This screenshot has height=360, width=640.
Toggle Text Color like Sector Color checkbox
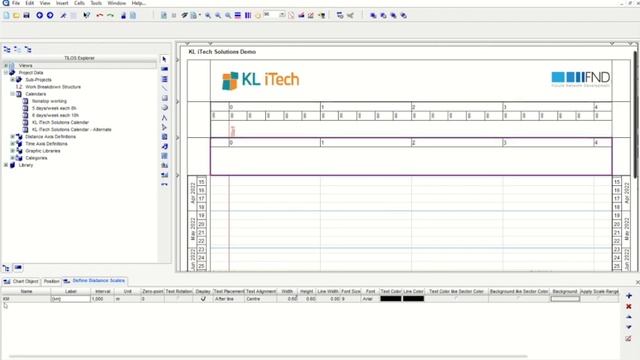coord(456,299)
